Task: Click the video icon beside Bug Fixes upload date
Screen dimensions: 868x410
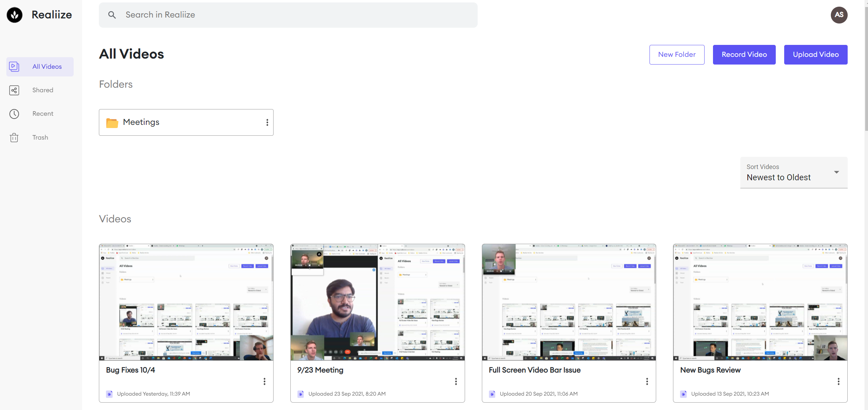Action: click(109, 394)
